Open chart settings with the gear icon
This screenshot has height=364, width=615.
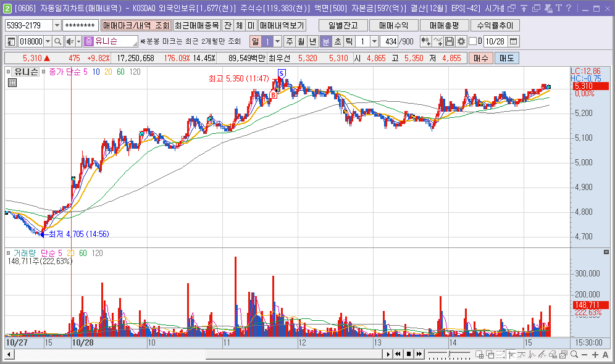point(461,41)
